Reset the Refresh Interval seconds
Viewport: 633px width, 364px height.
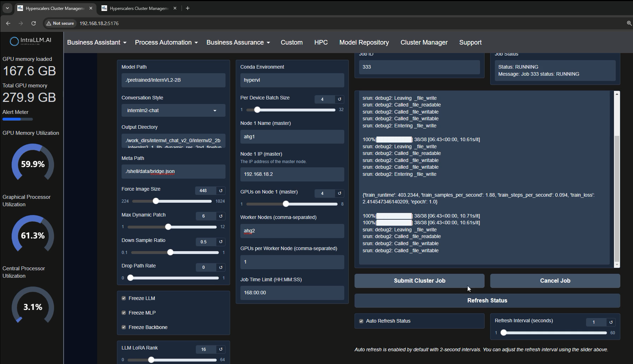611,322
